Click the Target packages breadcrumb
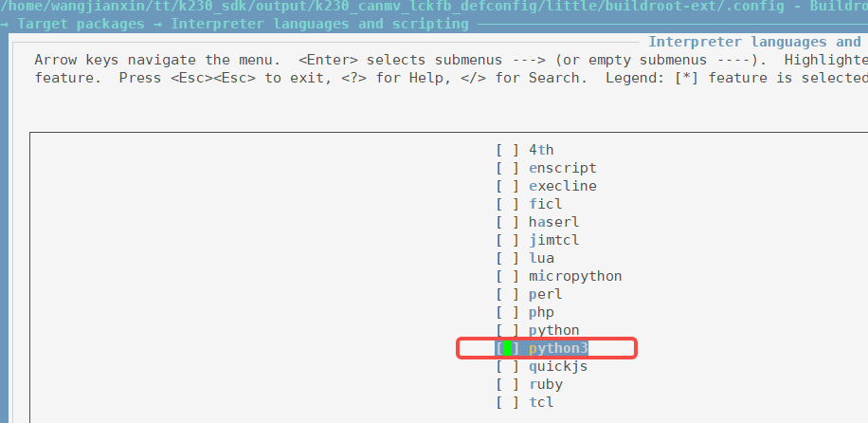Viewport: 868px width, 423px height. [81, 24]
